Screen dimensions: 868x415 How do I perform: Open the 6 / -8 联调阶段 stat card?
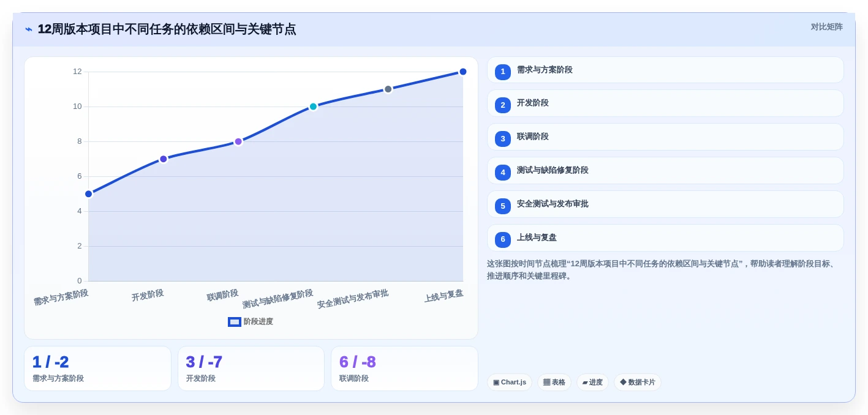click(x=404, y=368)
